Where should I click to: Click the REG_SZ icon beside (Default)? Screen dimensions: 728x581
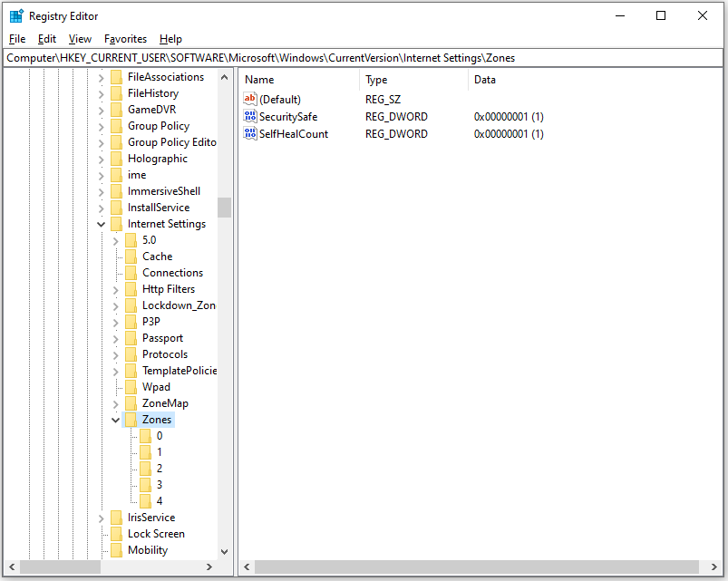point(249,99)
